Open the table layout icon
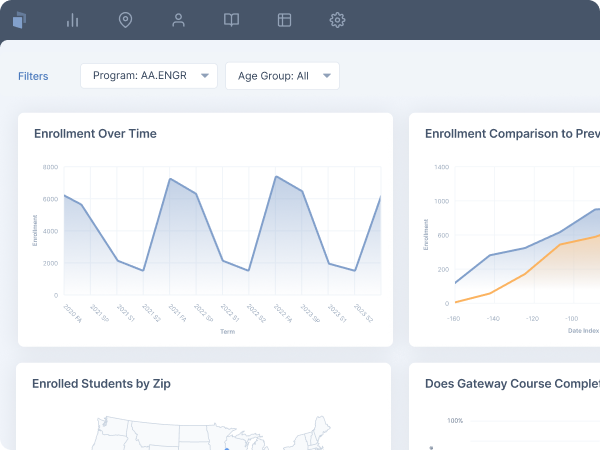Viewport: 600px width, 450px height. [x=284, y=20]
